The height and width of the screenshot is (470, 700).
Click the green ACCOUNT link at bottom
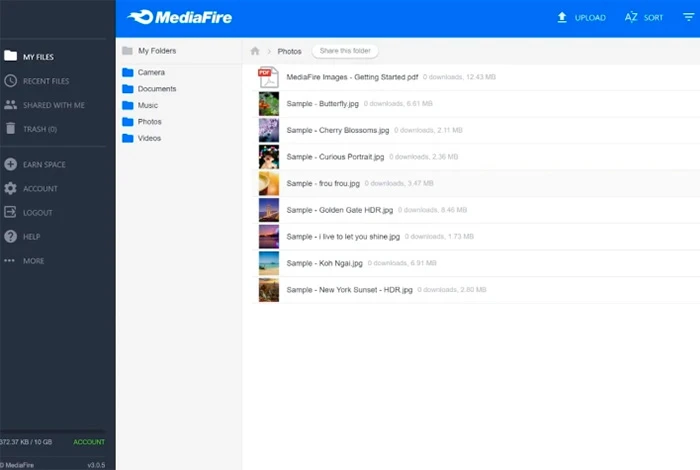point(88,442)
